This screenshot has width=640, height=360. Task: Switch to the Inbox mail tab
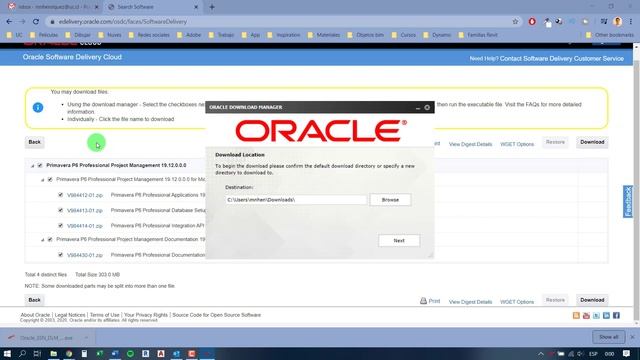pos(53,7)
